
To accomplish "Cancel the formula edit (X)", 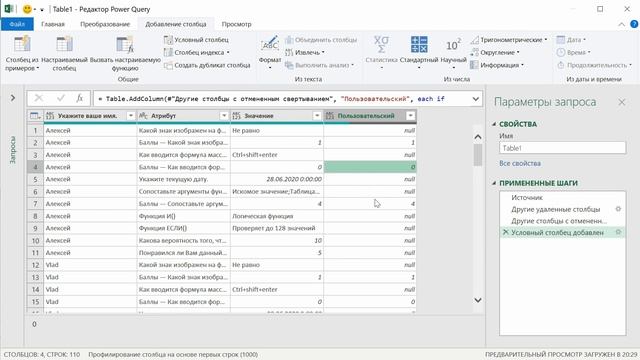I will tap(39, 98).
